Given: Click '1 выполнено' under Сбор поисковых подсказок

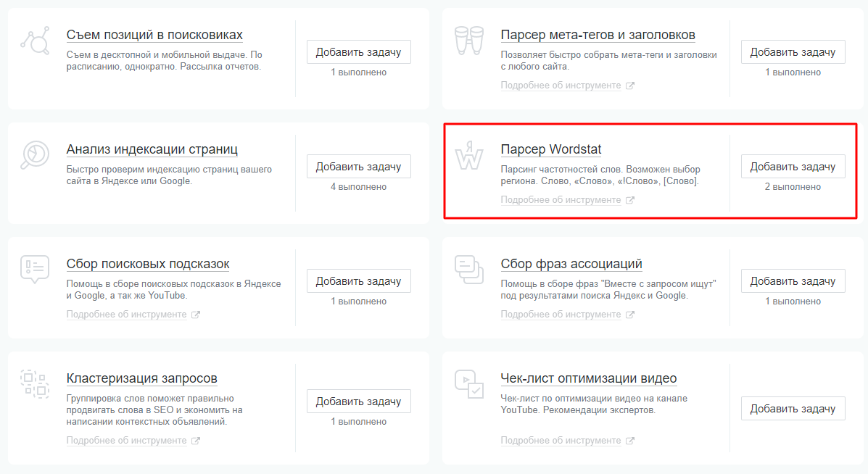Looking at the screenshot, I should (x=359, y=302).
